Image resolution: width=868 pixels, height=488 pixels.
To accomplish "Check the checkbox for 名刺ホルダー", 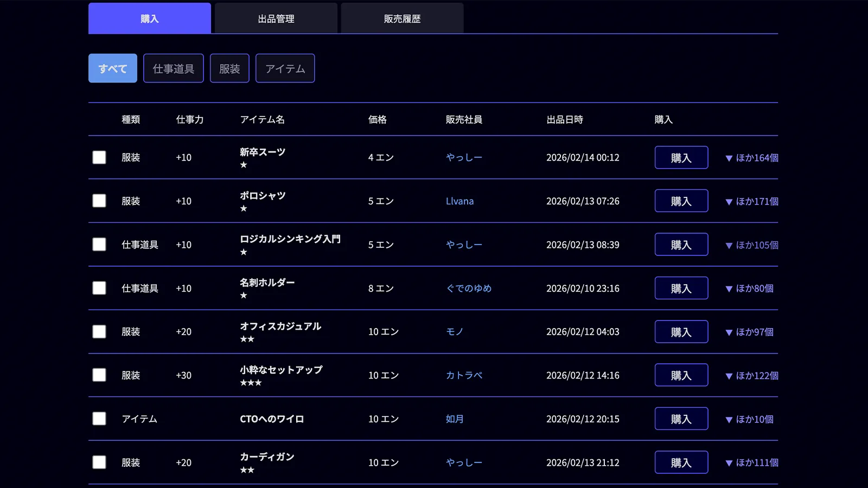I will (x=99, y=288).
